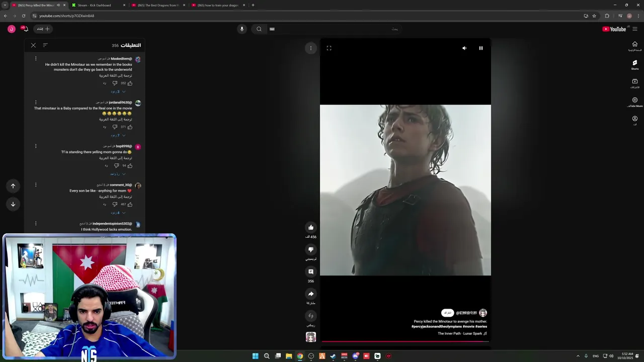Like the Short with 456K likes
644x362 pixels.
pos(311,228)
